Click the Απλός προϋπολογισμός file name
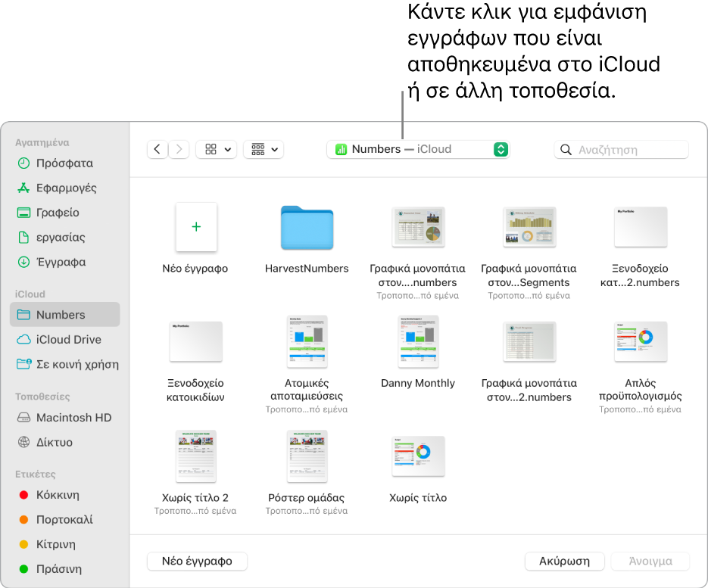Viewport: 708px width, 588px height. click(x=641, y=390)
